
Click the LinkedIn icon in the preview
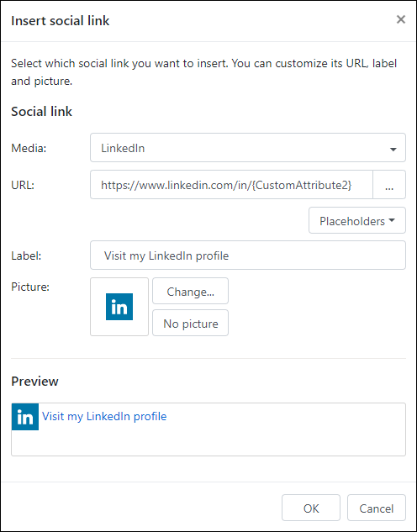25,417
